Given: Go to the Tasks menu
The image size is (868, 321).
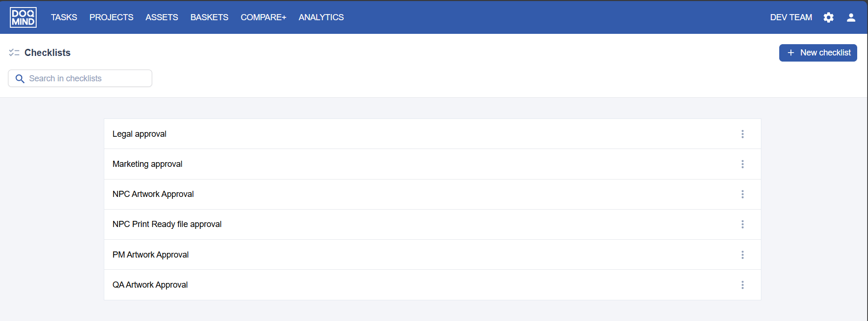Looking at the screenshot, I should click(x=64, y=17).
